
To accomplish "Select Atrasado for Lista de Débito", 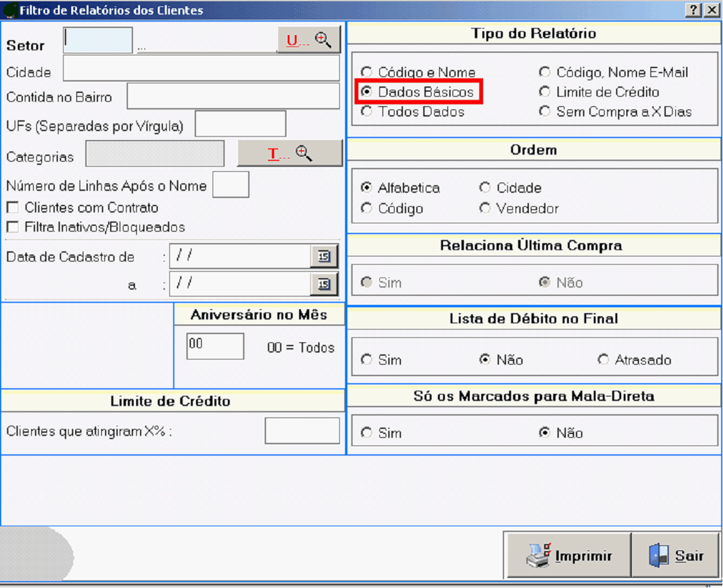I will [x=603, y=360].
